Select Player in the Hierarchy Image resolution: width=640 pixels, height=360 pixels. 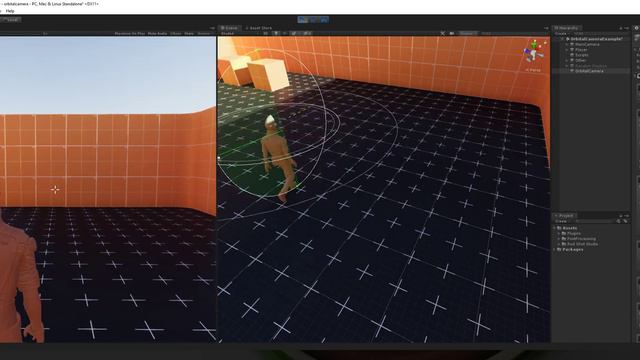[x=581, y=49]
